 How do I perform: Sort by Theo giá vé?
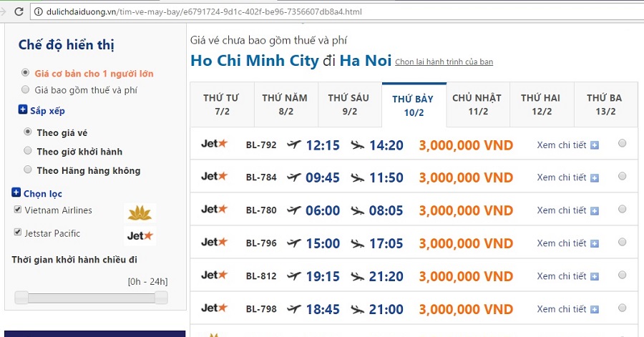coord(27,132)
